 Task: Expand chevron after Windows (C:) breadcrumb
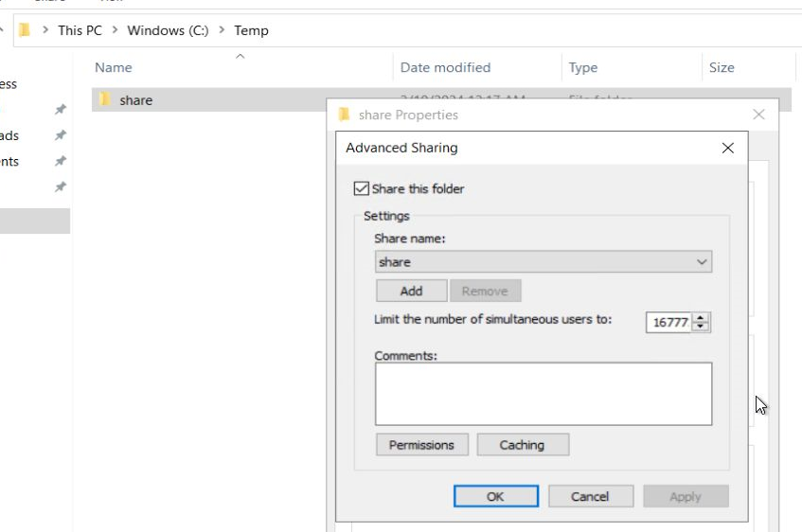coord(222,30)
